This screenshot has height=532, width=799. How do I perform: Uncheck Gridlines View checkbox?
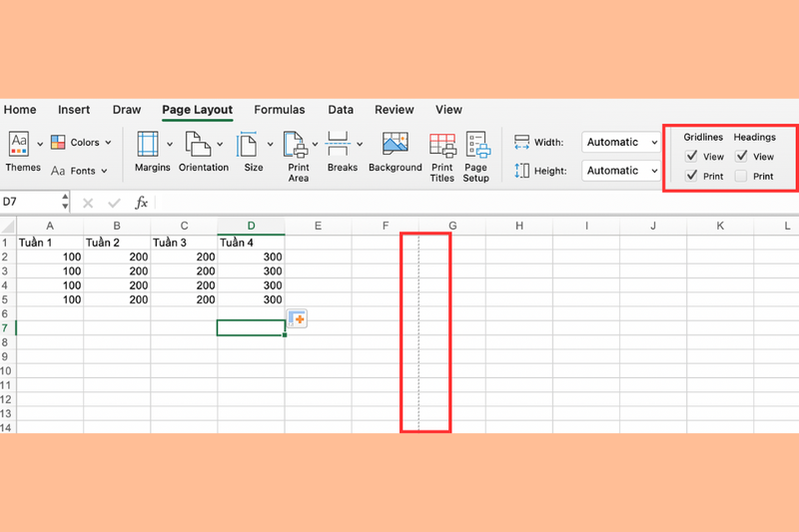pos(691,156)
